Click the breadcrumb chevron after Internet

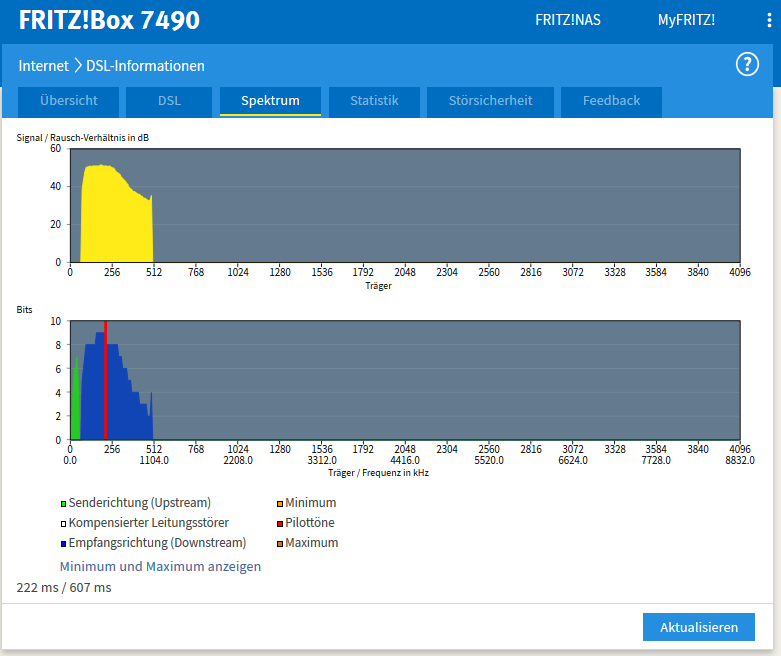tap(77, 66)
